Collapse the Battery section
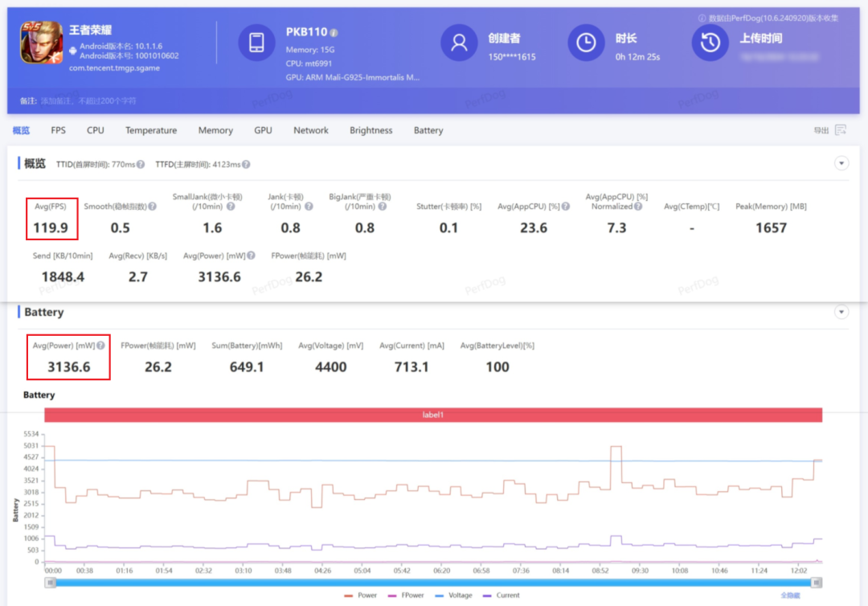 (841, 312)
